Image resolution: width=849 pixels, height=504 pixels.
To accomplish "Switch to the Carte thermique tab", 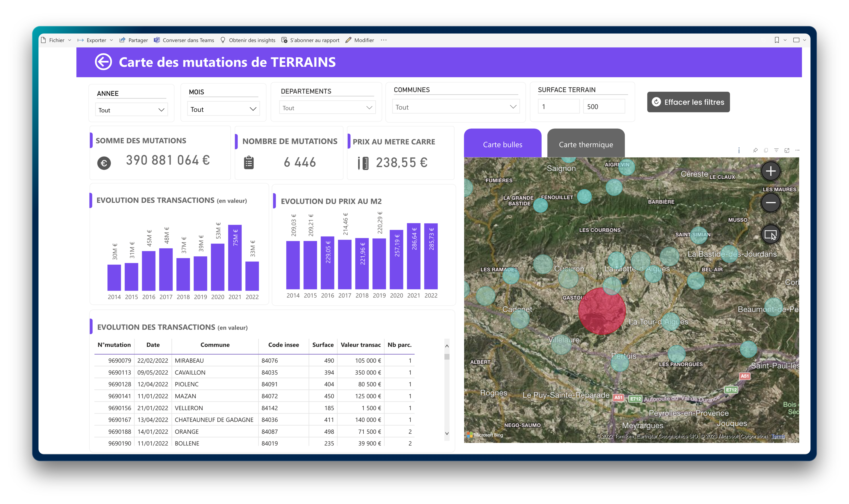I will point(586,143).
